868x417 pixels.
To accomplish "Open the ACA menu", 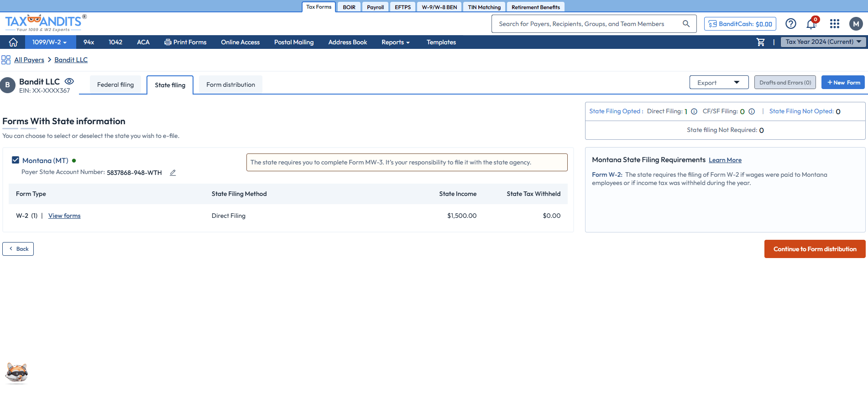I will click(x=143, y=42).
